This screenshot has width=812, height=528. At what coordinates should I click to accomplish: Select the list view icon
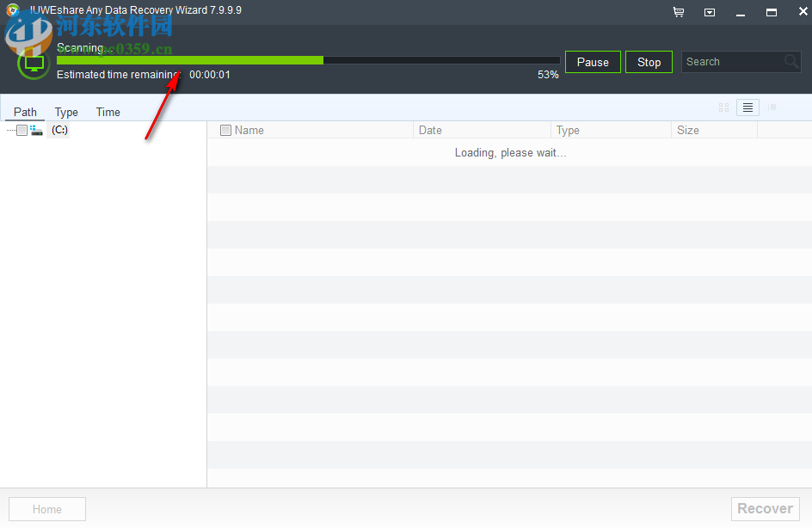pos(747,107)
